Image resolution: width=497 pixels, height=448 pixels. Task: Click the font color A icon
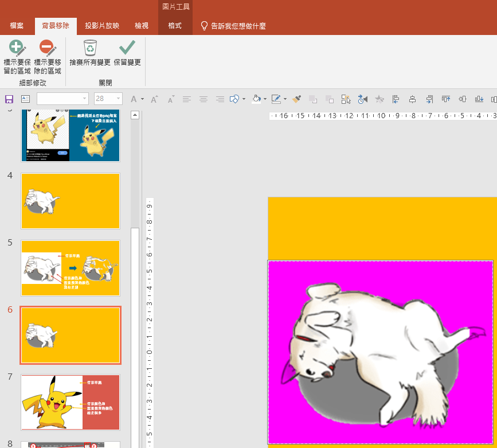pyautogui.click(x=134, y=99)
